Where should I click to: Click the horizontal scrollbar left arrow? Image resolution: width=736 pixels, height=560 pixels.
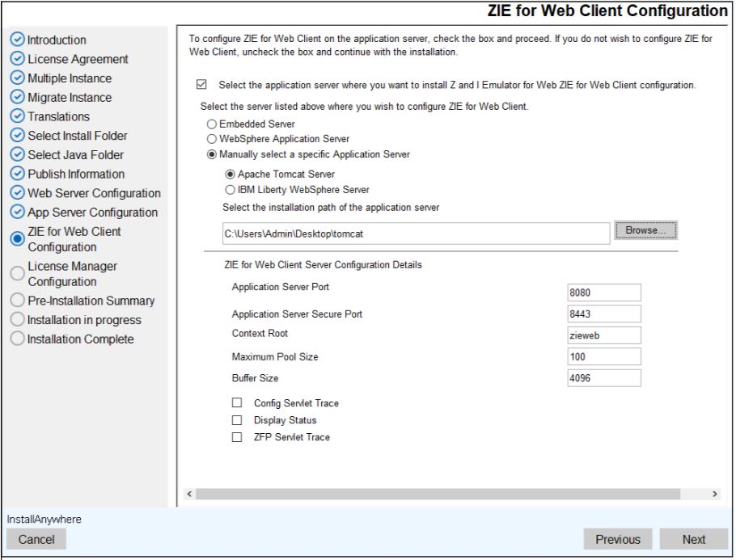pyautogui.click(x=189, y=494)
